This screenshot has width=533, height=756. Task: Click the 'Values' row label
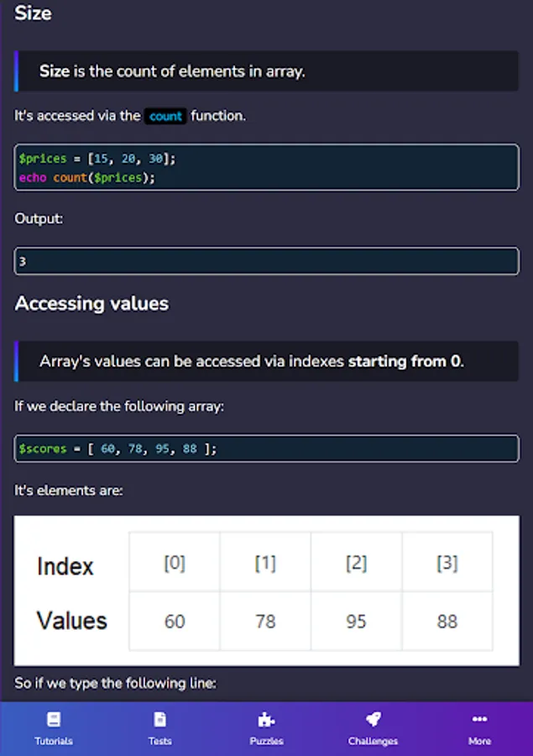[72, 622]
